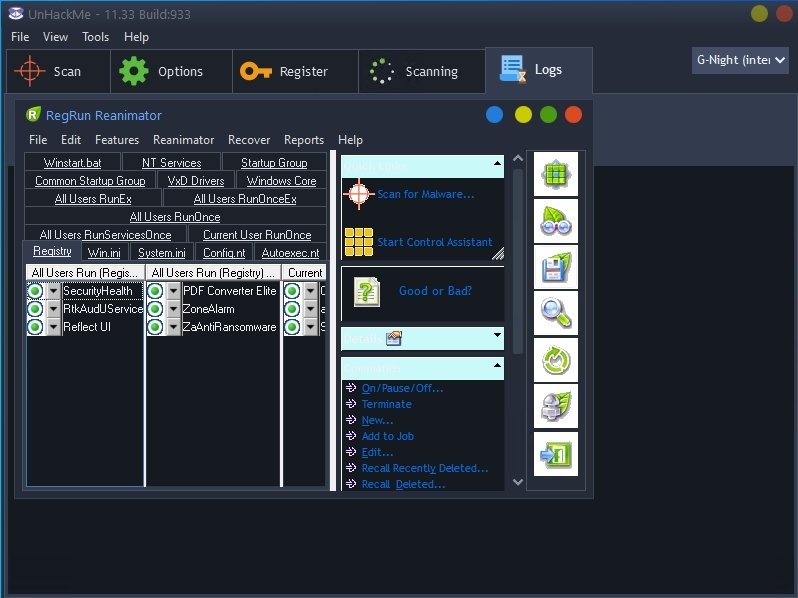The width and height of the screenshot is (798, 598).
Task: Toggle the PDF Converter Elite status indicator
Action: click(155, 291)
